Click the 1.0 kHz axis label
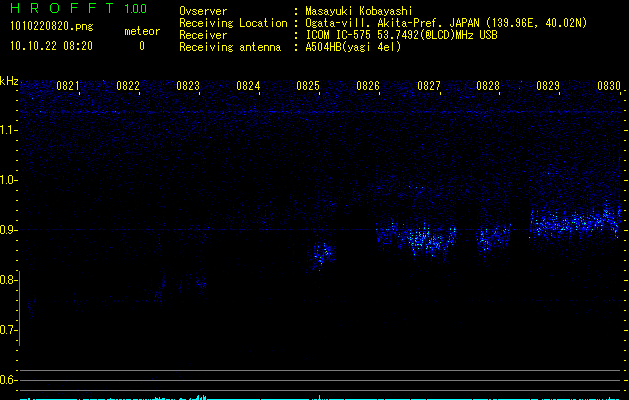The width and height of the screenshot is (629, 400). tap(8, 180)
